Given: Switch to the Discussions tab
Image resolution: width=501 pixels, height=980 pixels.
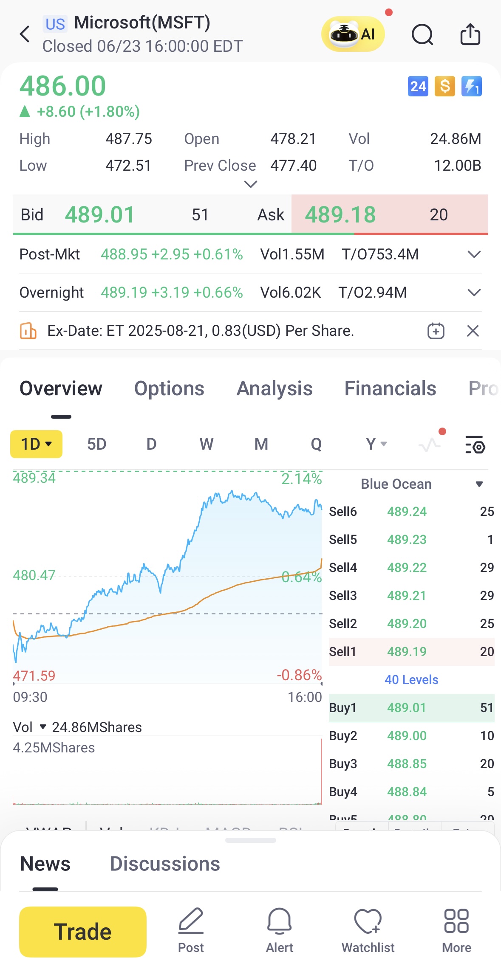Looking at the screenshot, I should [x=165, y=864].
